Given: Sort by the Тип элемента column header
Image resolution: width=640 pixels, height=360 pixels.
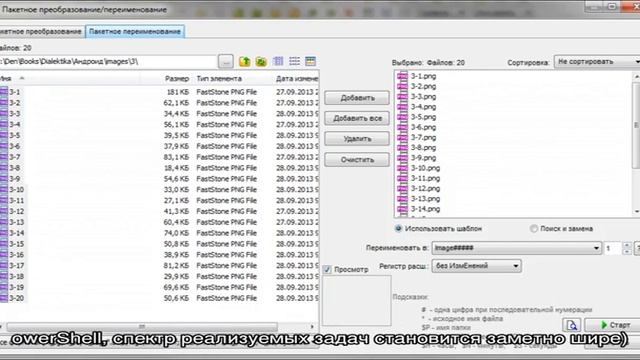Looking at the screenshot, I should [x=219, y=78].
